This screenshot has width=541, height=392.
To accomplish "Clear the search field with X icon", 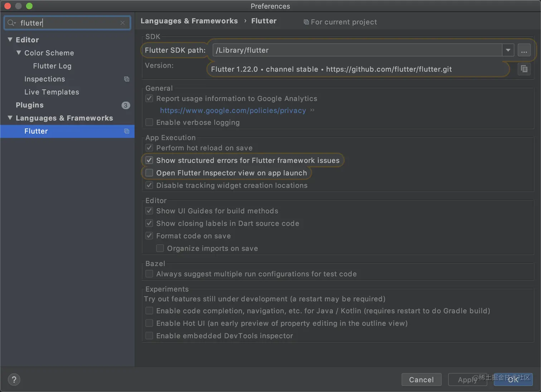I will [x=123, y=23].
